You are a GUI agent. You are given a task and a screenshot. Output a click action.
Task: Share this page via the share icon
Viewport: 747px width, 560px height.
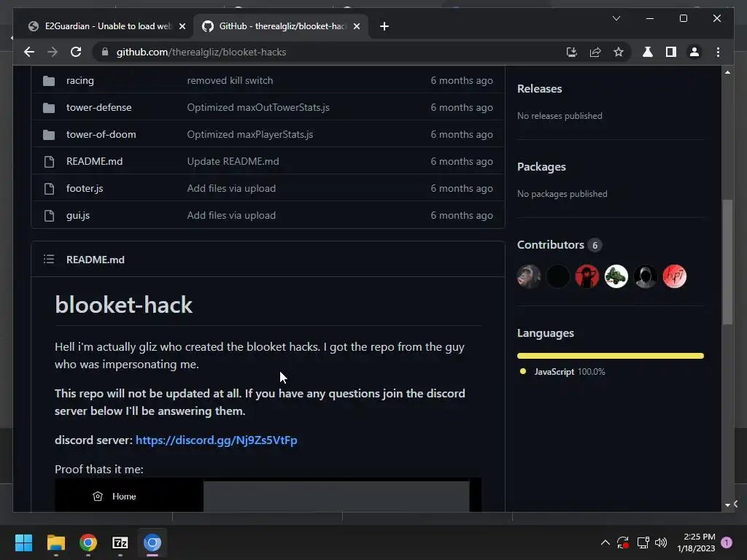click(595, 52)
